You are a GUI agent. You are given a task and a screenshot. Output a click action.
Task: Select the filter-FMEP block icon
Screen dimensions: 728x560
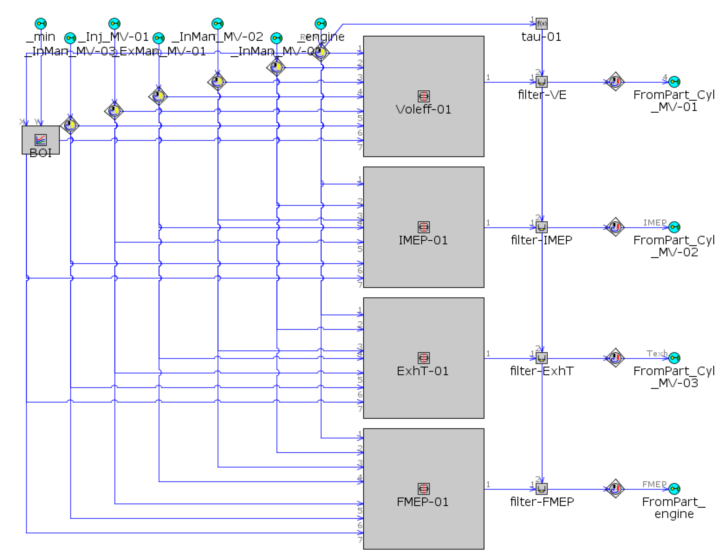pyautogui.click(x=542, y=489)
